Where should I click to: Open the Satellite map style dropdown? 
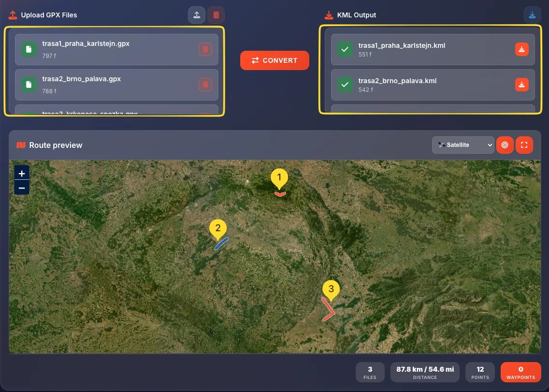pyautogui.click(x=462, y=145)
